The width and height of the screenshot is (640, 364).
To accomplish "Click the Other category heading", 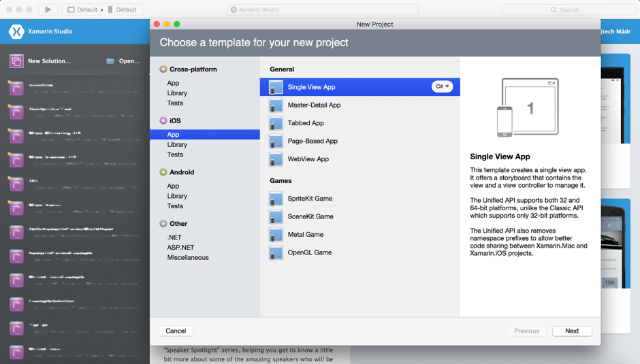I will (x=178, y=223).
